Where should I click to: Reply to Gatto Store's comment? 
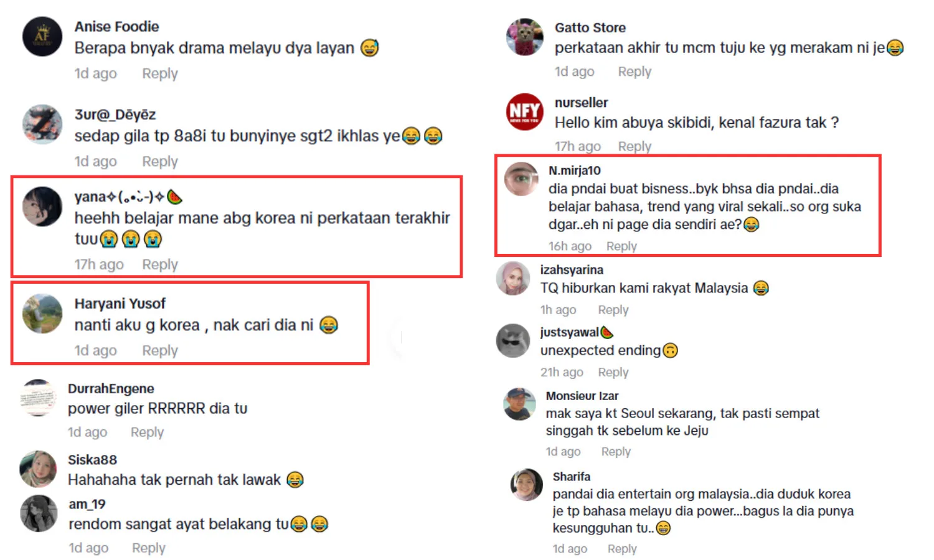point(634,72)
